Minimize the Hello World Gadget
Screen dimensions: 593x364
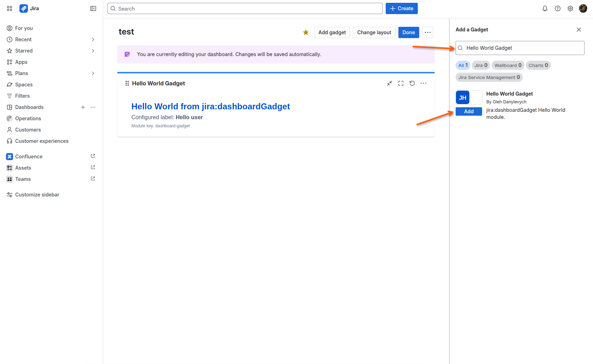[x=390, y=83]
